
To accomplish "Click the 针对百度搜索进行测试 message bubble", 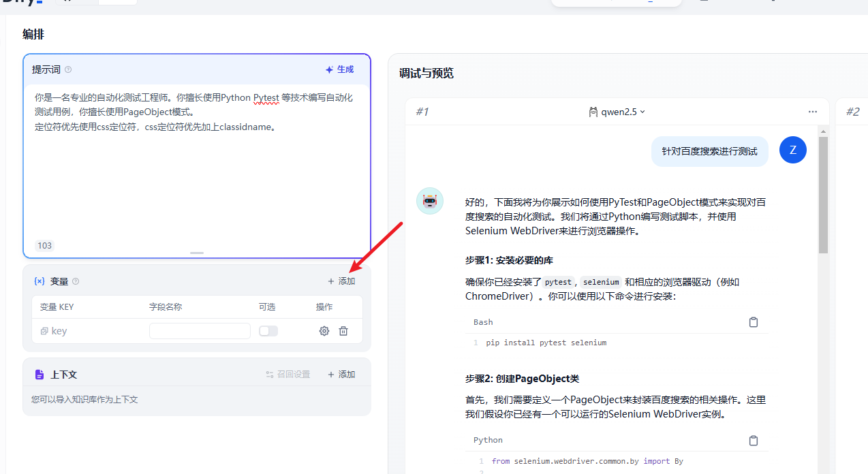I will [x=710, y=151].
